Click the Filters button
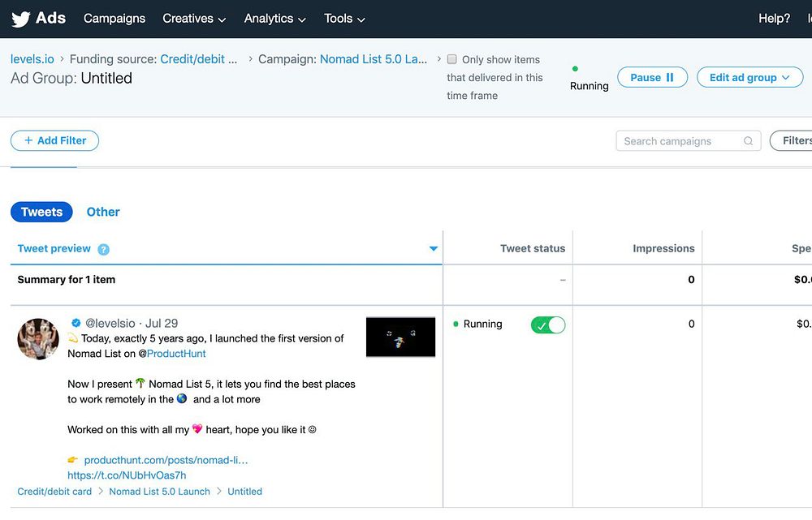 (791, 140)
